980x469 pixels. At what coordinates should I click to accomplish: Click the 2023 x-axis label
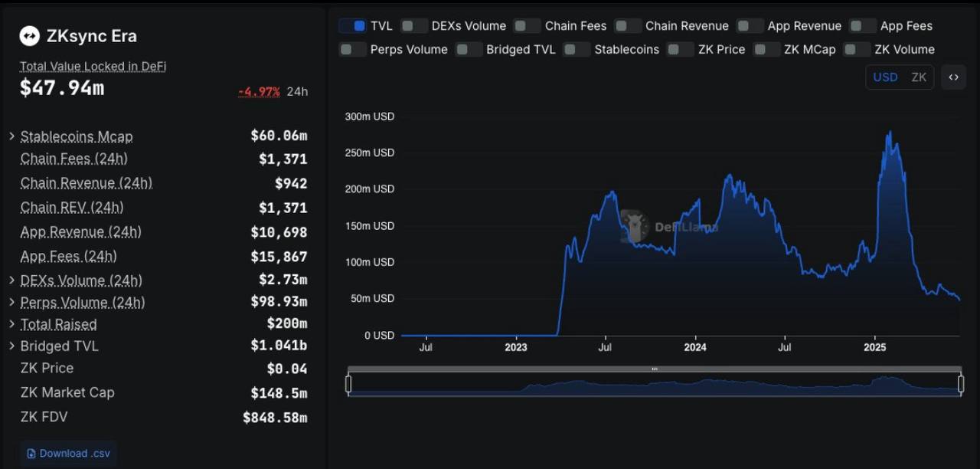tap(516, 348)
